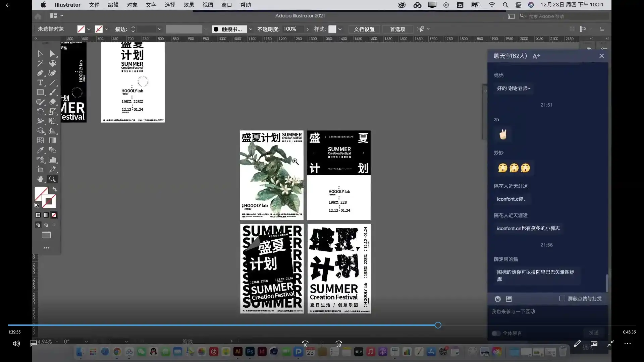Viewport: 644px width, 362px height.
Task: Click the 文档设置 button
Action: pyautogui.click(x=364, y=29)
